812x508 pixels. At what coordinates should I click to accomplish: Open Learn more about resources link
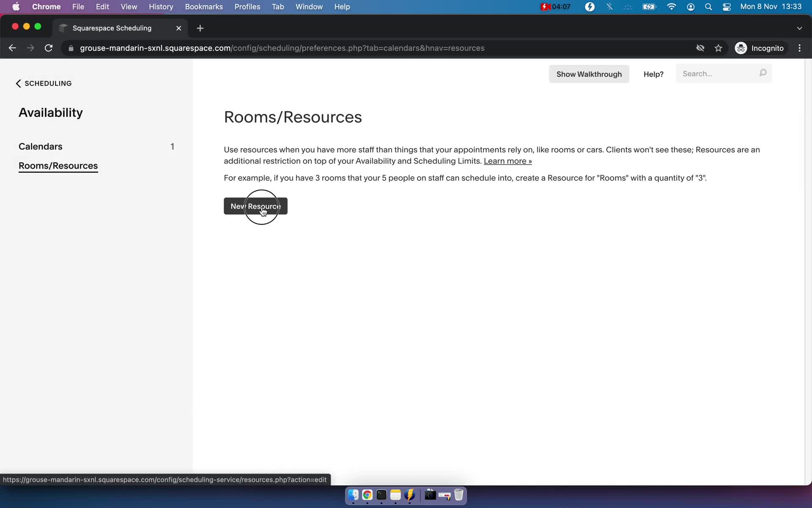click(x=507, y=161)
